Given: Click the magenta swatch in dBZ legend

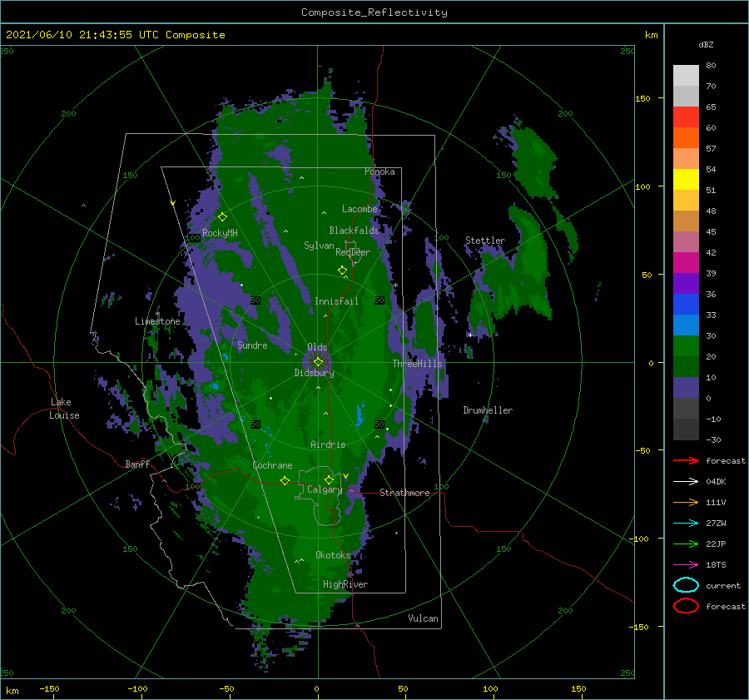Looking at the screenshot, I should [686, 263].
